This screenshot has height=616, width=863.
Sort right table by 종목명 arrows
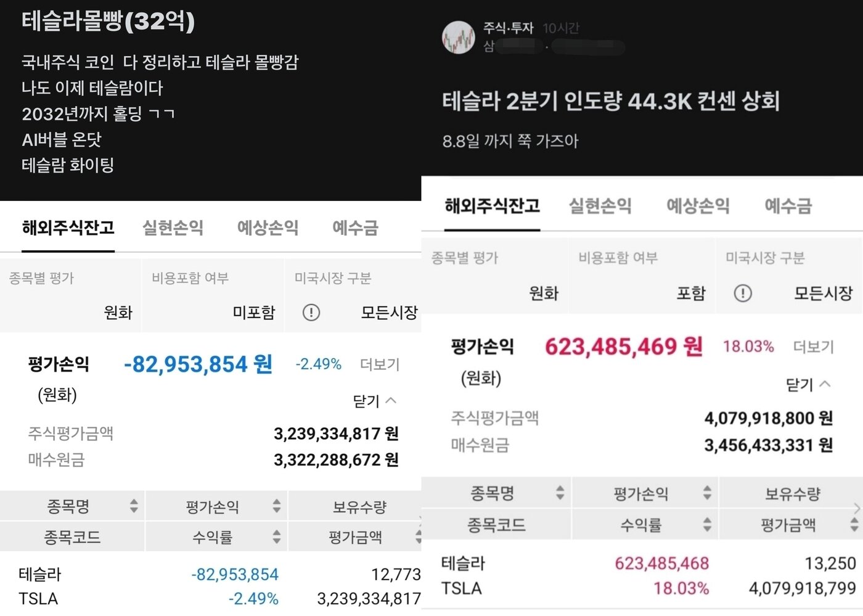click(560, 493)
